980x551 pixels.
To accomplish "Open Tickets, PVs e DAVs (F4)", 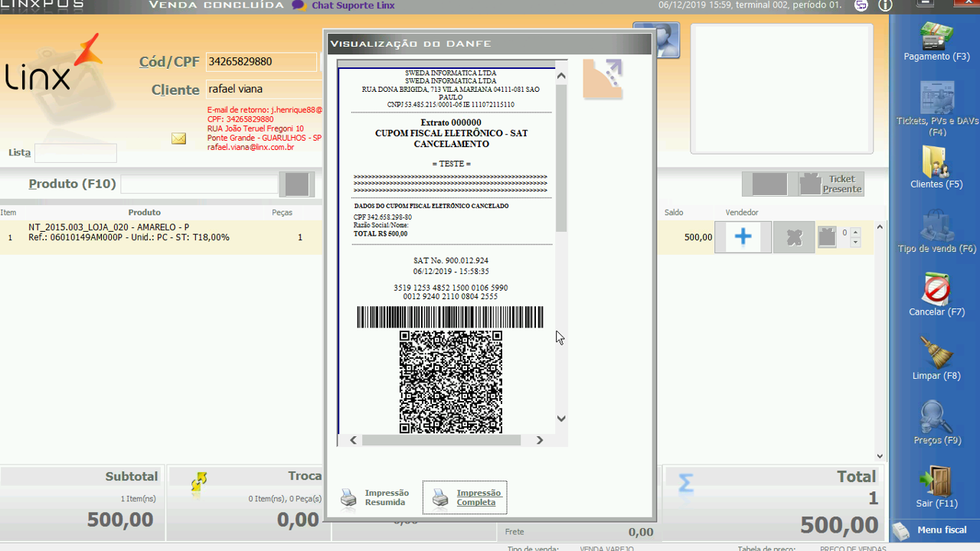I will tap(936, 109).
